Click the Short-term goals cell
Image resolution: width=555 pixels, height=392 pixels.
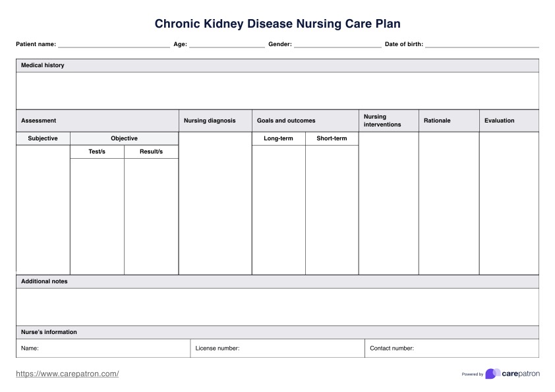point(332,210)
